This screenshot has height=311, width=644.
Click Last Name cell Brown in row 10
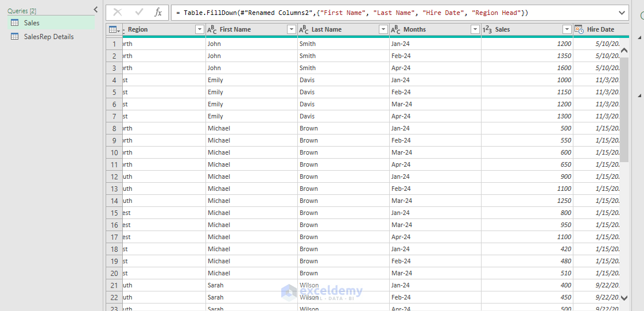pyautogui.click(x=343, y=152)
